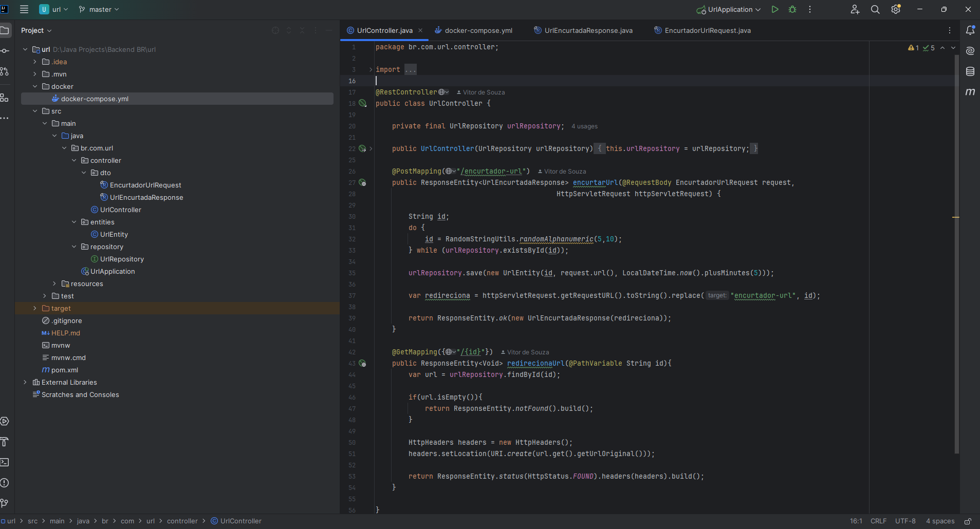The height and width of the screenshot is (529, 980).
Task: Collapse the entities package node
Action: pyautogui.click(x=74, y=222)
